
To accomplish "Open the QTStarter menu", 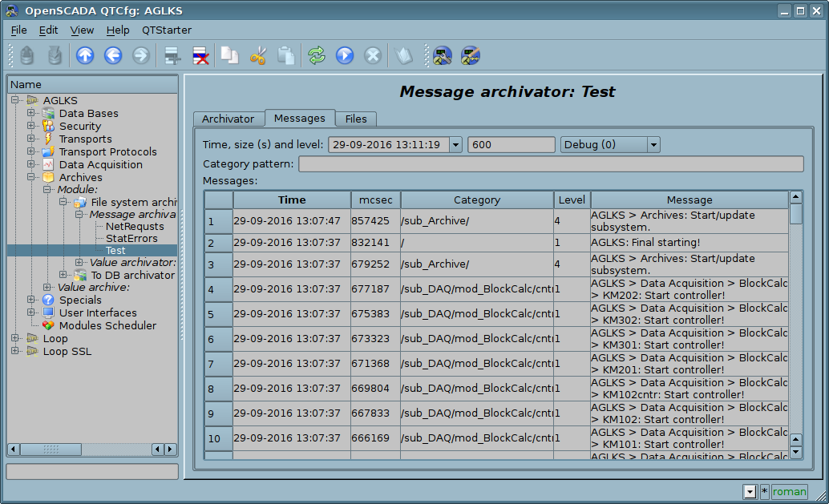I will click(167, 30).
